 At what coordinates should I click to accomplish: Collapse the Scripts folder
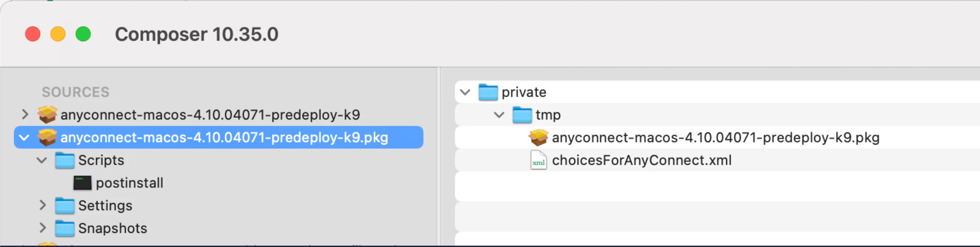(x=42, y=160)
